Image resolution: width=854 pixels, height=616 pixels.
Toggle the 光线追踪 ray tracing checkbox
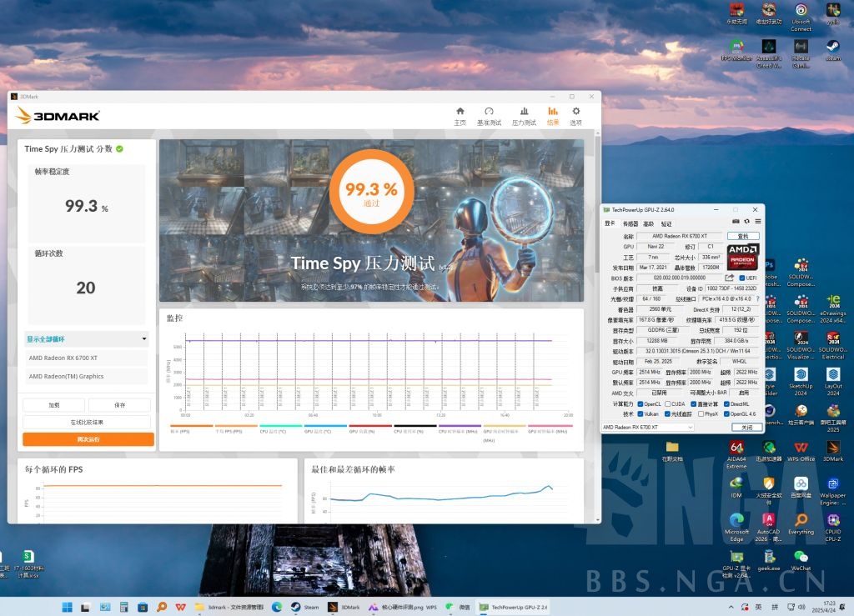(668, 414)
